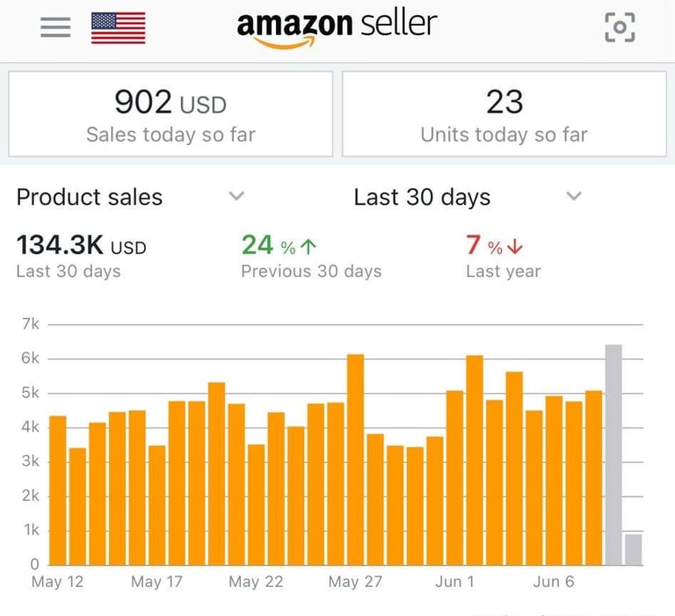Select the first orange bar for May 12
Image resolution: width=675 pixels, height=616 pixels.
coord(58,490)
